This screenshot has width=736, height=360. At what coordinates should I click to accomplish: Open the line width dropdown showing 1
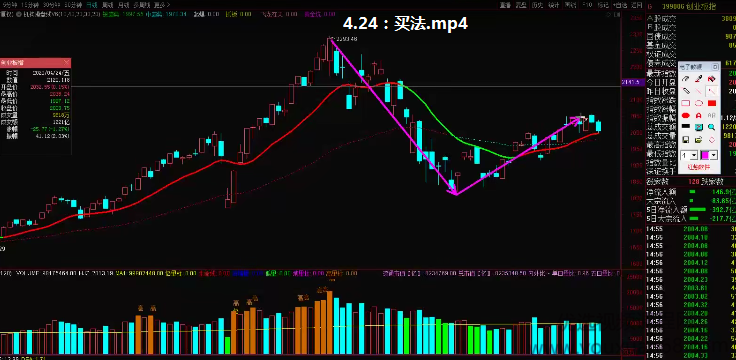690,155
